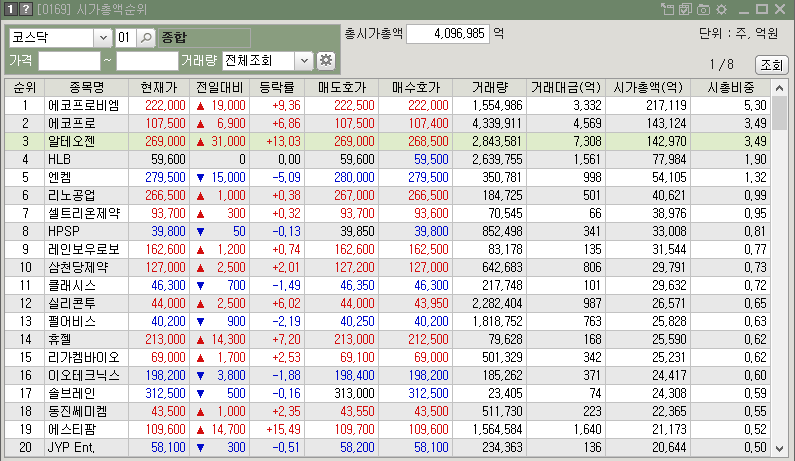Select the JYP Ent. stock name

pos(71,448)
